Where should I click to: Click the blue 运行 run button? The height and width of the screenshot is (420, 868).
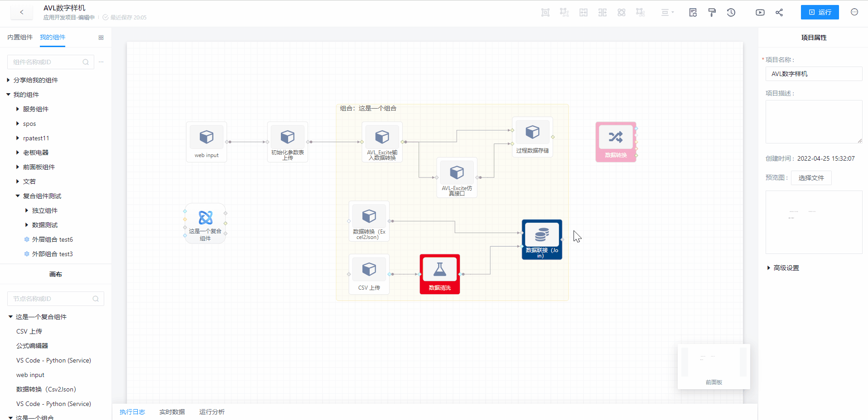click(x=820, y=12)
